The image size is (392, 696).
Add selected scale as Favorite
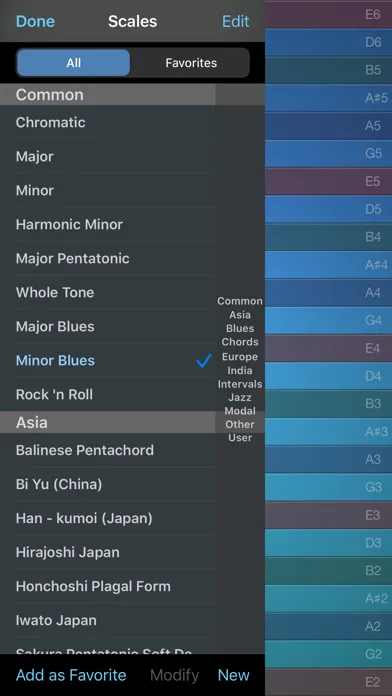[x=71, y=675]
